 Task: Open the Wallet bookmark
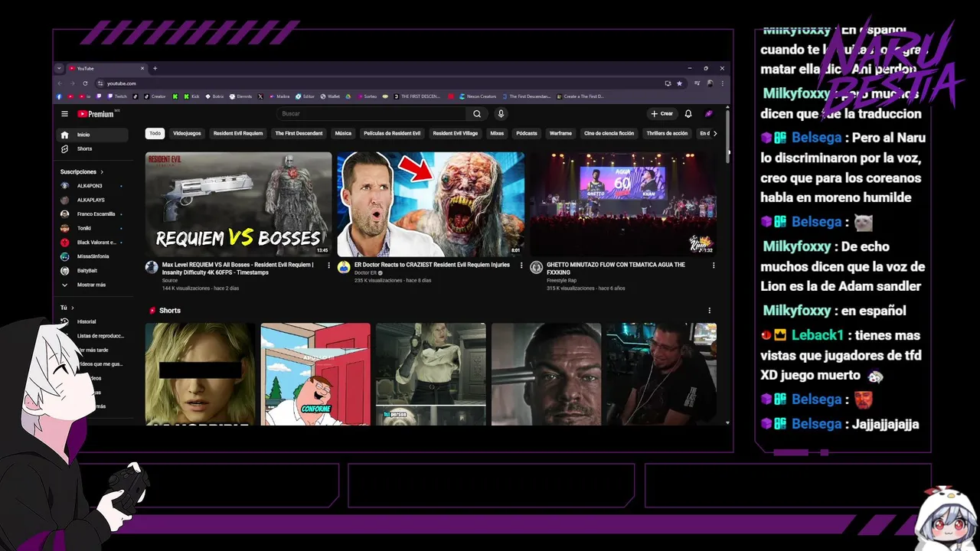coord(330,96)
